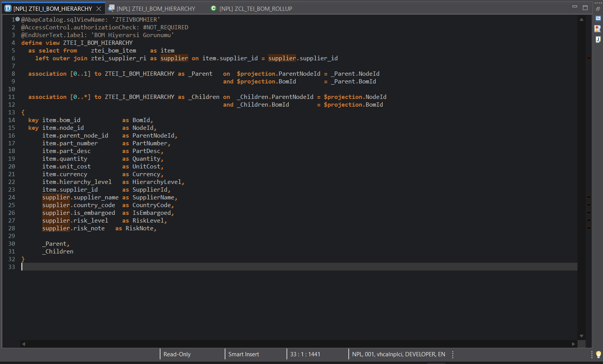Click item.hierarchy_level on line 22
Image resolution: width=603 pixels, height=364 pixels.
click(77, 182)
